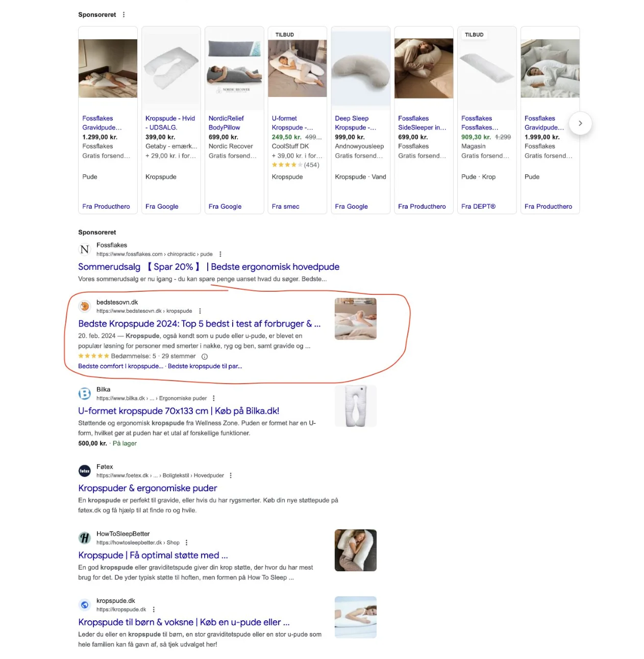Screen dimensions: 644x659
Task: Open the kropspude.dk result thumbnail
Action: tap(356, 617)
